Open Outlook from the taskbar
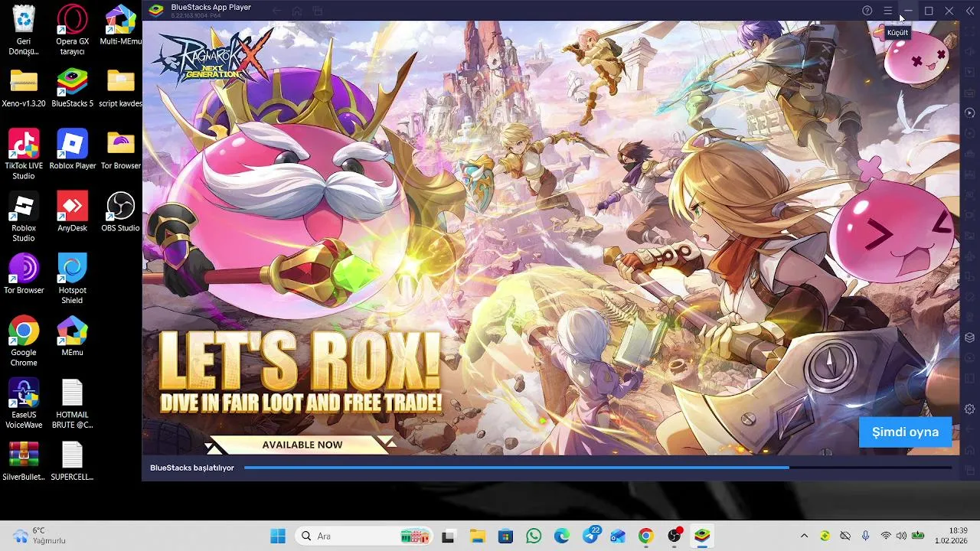 point(618,536)
